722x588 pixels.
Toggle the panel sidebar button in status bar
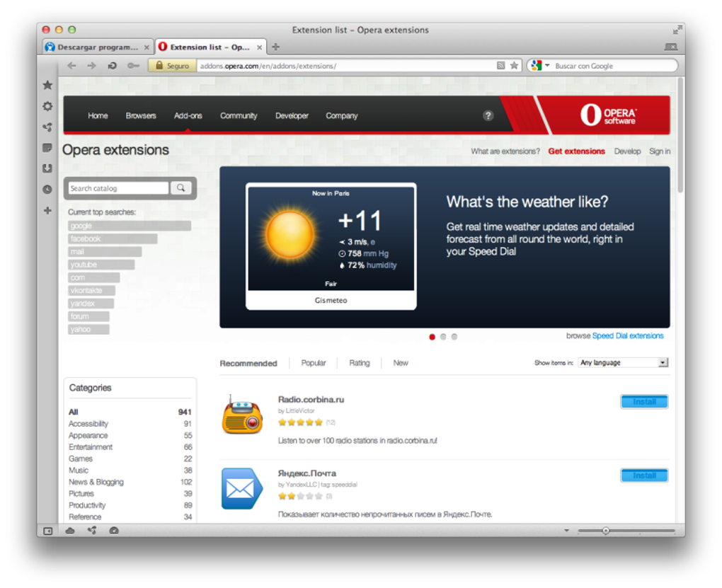click(x=48, y=531)
